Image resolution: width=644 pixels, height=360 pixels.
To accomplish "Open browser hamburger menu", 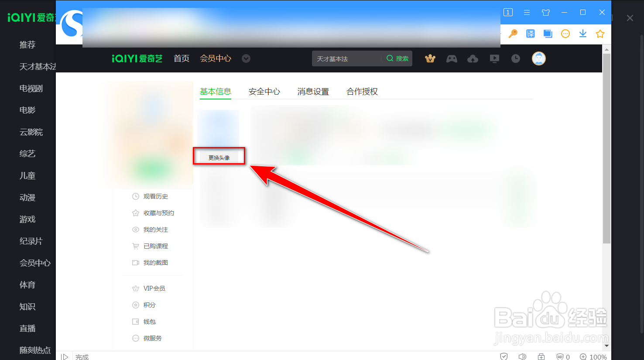I will click(527, 13).
